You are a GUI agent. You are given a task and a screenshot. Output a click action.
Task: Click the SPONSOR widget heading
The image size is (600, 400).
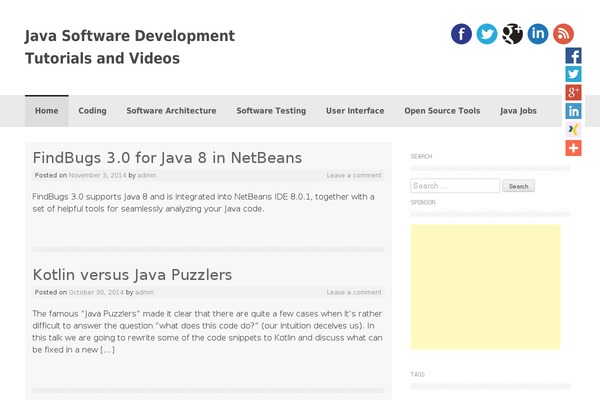(x=423, y=202)
